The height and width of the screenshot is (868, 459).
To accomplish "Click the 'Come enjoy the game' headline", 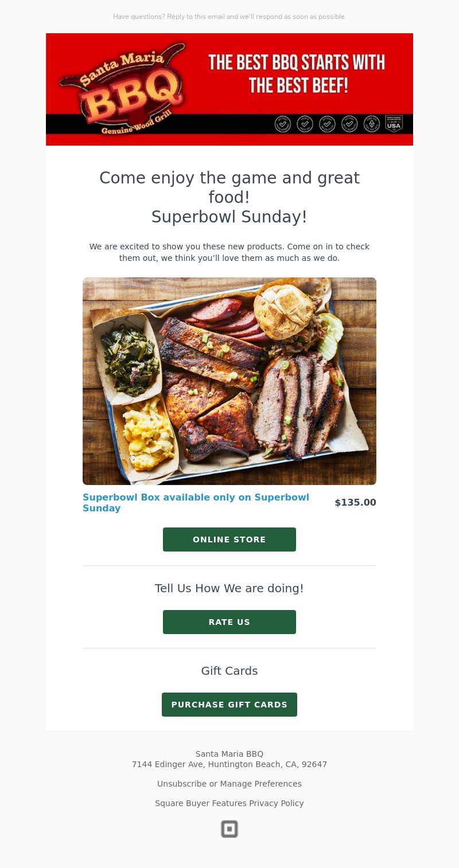I will (229, 197).
